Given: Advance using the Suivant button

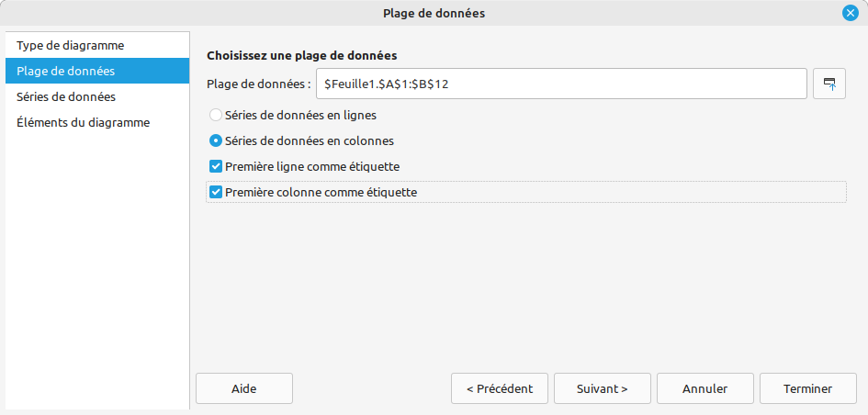Looking at the screenshot, I should point(602,388).
